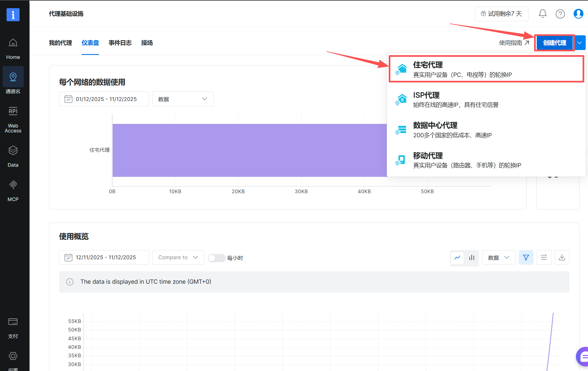The image size is (588, 371).
Task: Go to Home in sidebar
Action: click(x=13, y=48)
